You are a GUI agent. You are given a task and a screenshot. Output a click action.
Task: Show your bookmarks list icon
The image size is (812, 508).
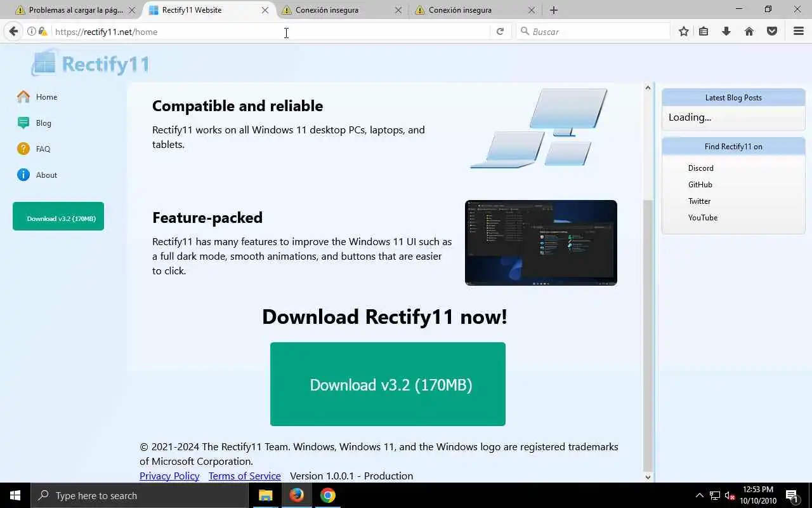(704, 31)
